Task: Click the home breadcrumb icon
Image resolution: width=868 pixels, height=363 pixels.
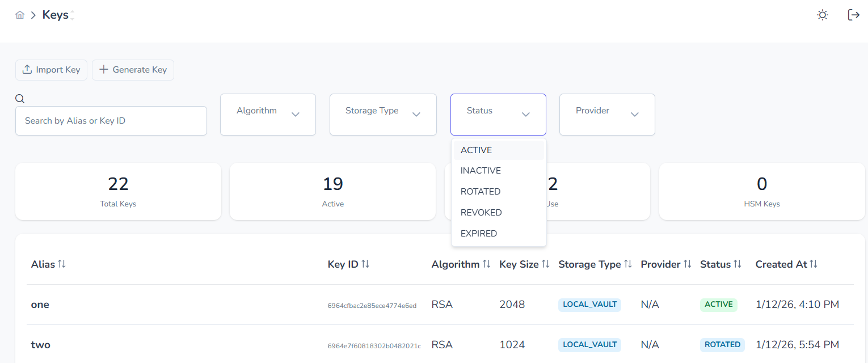Action: pyautogui.click(x=20, y=15)
